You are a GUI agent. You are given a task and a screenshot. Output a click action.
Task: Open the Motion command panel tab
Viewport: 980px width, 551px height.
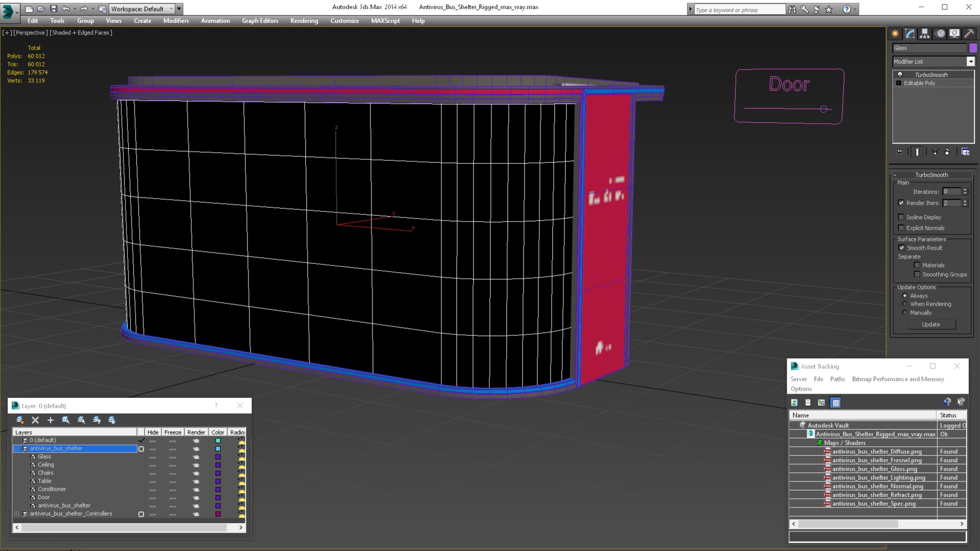pos(940,34)
